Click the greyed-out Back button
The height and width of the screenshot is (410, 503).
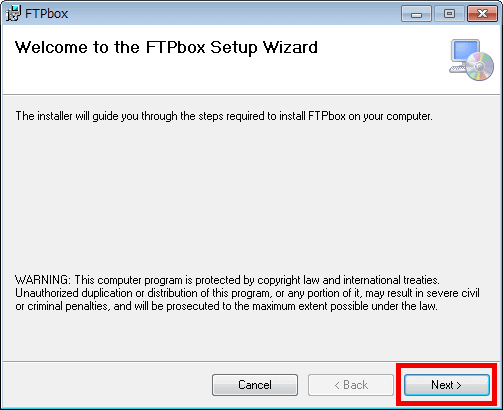point(351,385)
